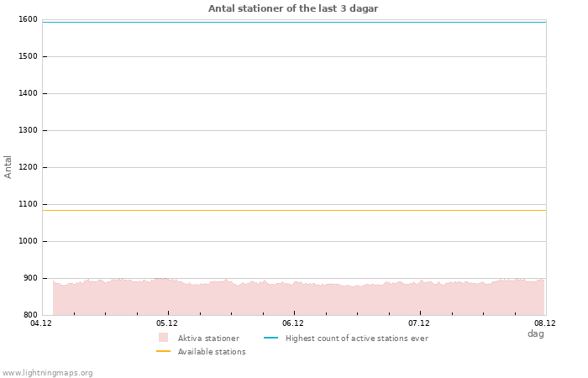This screenshot has width=588, height=378.
Task: Click the dag x-axis label
Action: point(535,333)
